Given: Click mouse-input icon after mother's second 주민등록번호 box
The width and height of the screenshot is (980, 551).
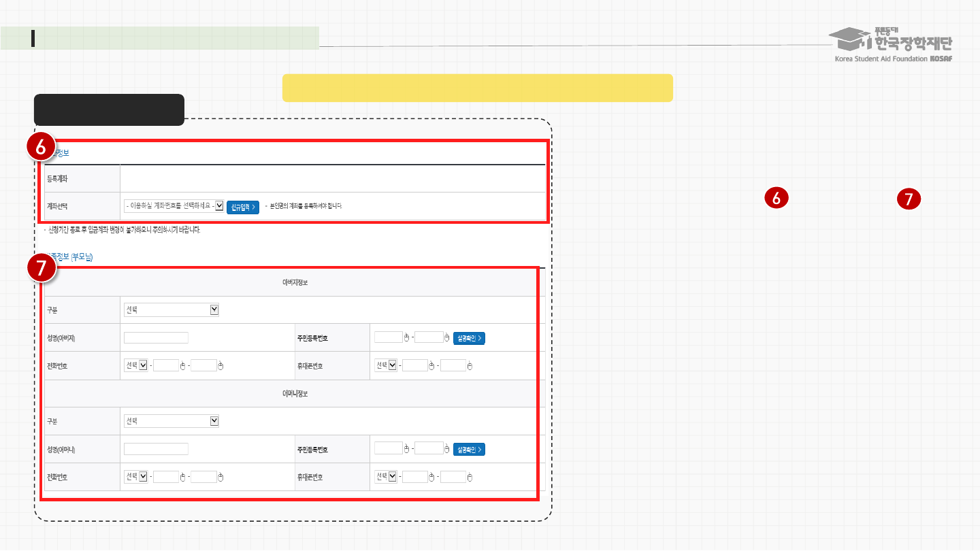Looking at the screenshot, I should click(447, 448).
